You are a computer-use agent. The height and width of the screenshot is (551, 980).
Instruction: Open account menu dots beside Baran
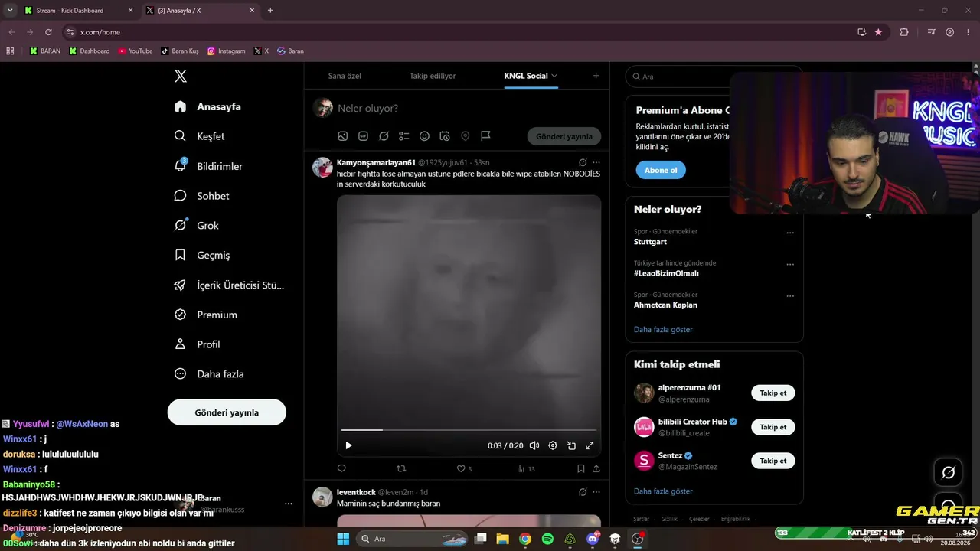click(x=289, y=504)
